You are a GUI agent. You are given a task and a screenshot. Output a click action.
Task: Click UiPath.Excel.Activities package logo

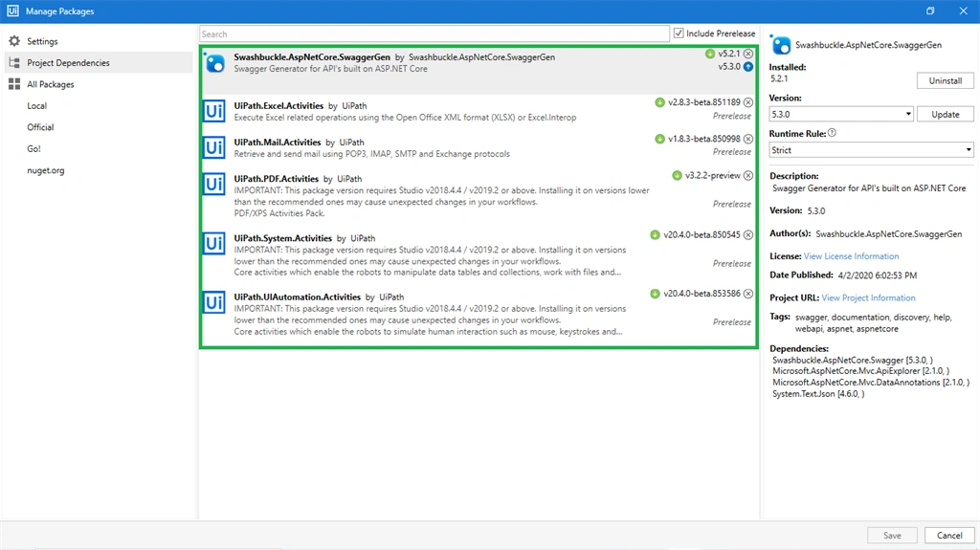[213, 111]
